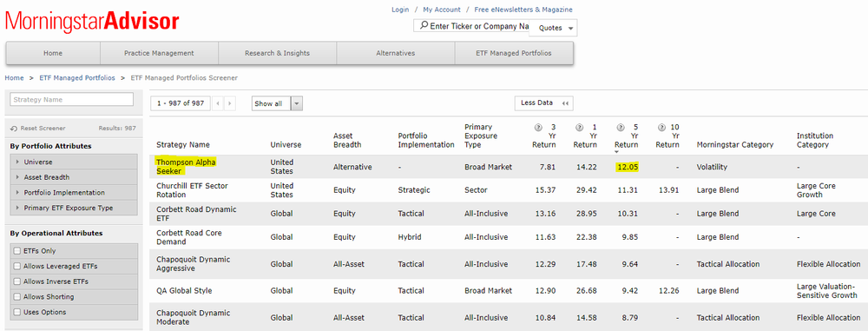Collapse columns with Less Data button

[543, 103]
